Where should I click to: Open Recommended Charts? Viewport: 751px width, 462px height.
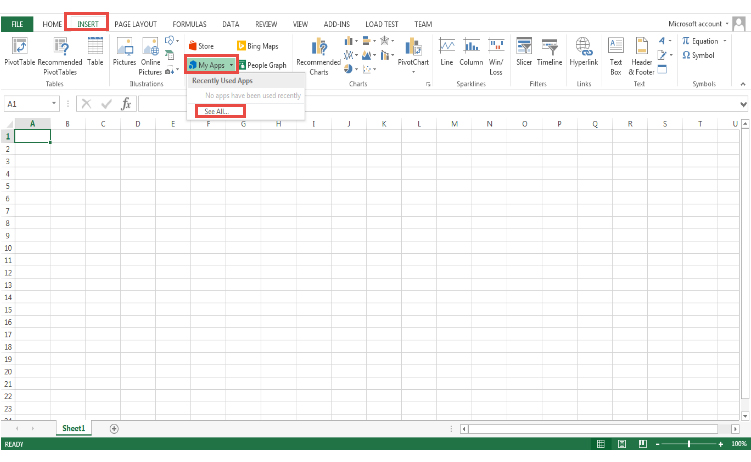pos(319,56)
